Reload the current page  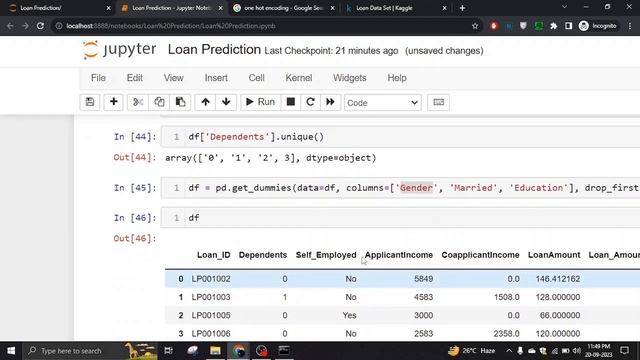(x=40, y=26)
